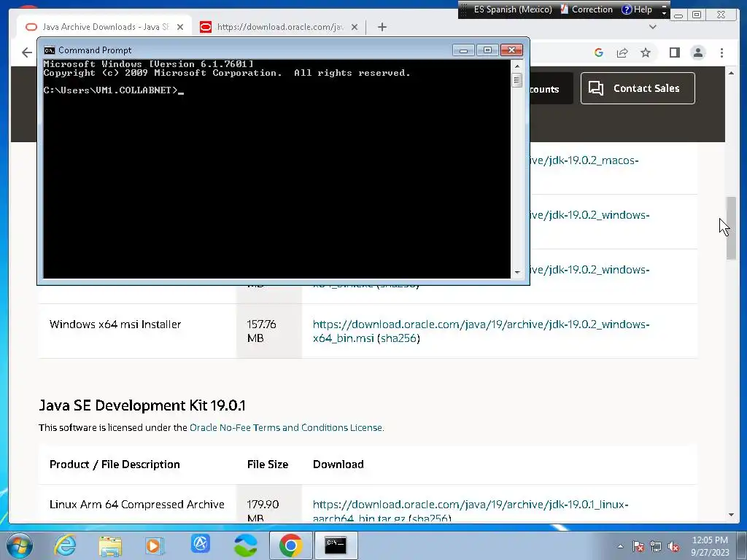Click 'File Size' column header

pyautogui.click(x=268, y=464)
